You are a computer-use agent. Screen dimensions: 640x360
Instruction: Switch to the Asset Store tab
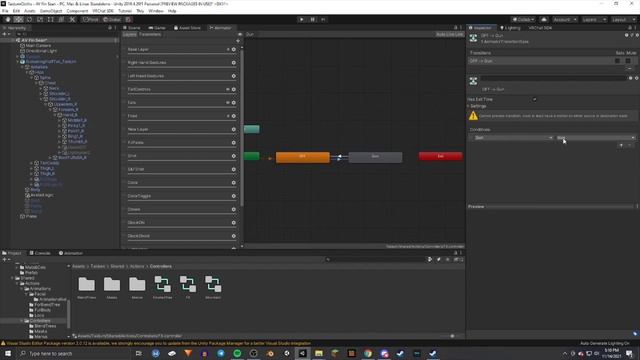pyautogui.click(x=187, y=28)
